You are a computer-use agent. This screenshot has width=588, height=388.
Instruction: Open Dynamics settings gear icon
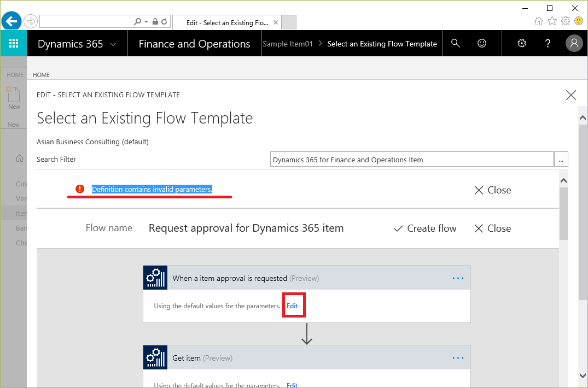(x=522, y=43)
